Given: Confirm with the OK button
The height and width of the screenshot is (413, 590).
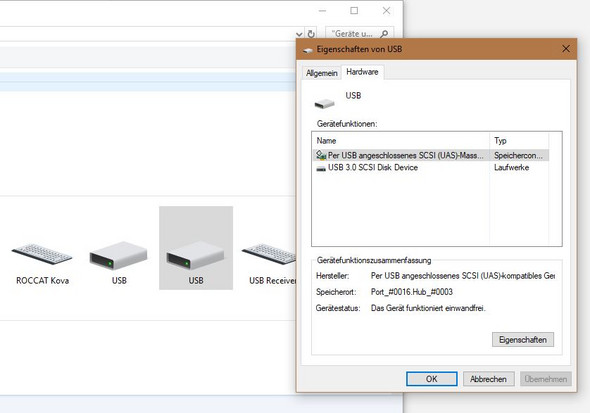Looking at the screenshot, I should [432, 379].
